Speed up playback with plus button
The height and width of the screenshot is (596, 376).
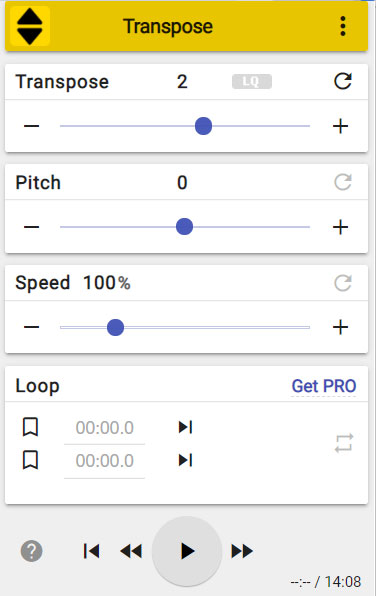click(340, 327)
